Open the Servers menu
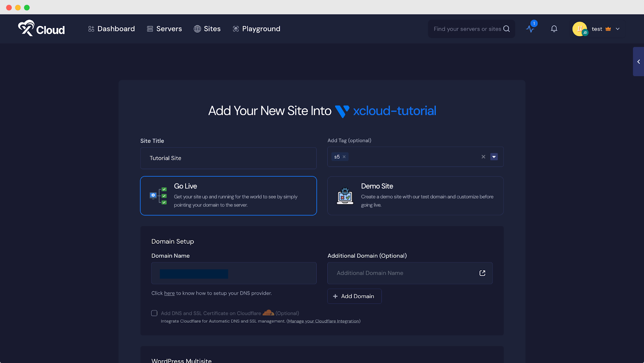Image resolution: width=644 pixels, height=363 pixels. pyautogui.click(x=164, y=29)
